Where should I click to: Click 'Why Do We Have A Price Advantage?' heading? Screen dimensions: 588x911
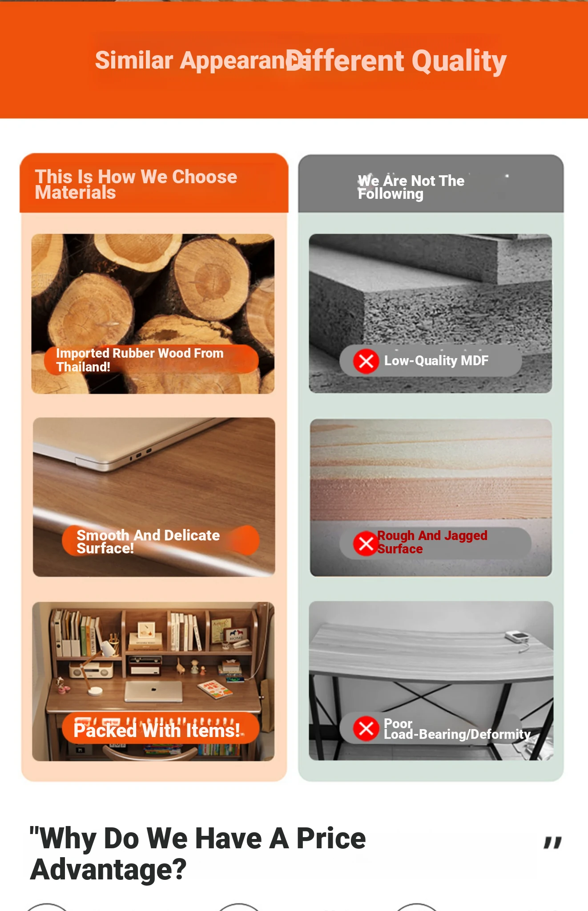click(x=198, y=854)
